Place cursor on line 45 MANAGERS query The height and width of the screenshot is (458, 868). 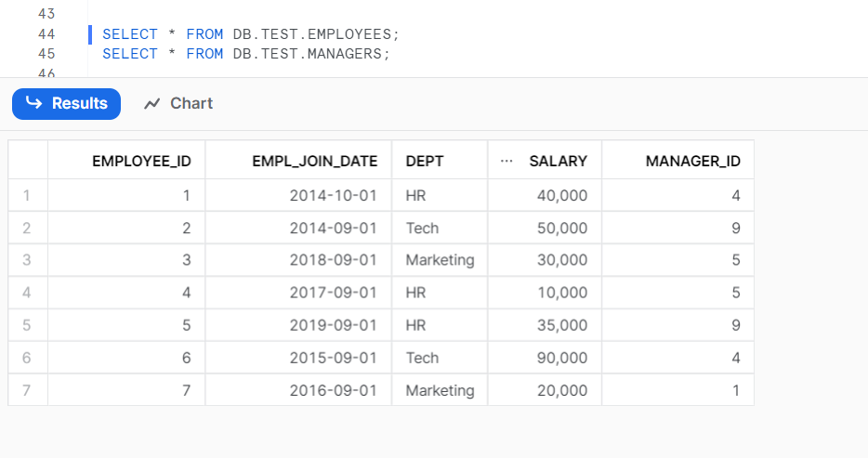tap(246, 54)
